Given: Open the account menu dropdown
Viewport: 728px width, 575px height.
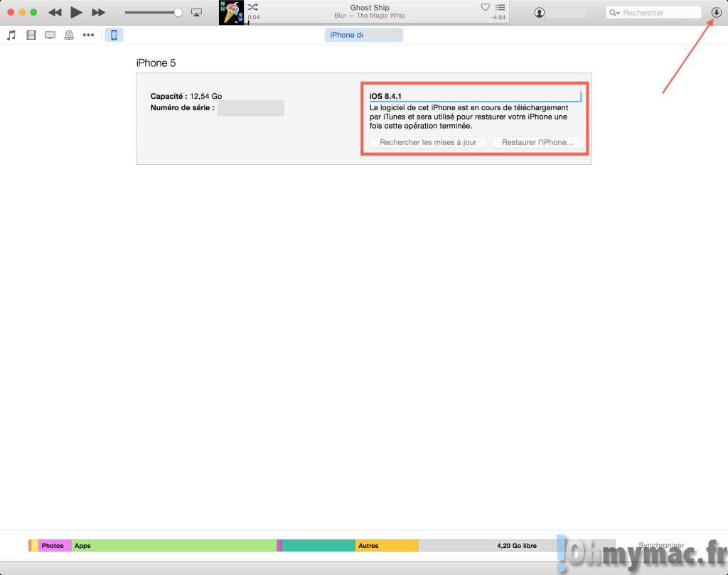Looking at the screenshot, I should [540, 13].
